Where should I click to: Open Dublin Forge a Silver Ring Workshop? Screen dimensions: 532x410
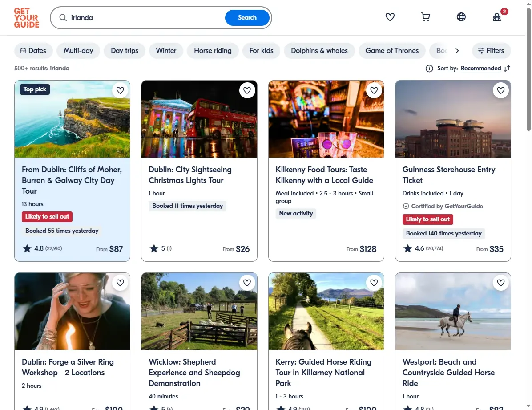coord(68,367)
